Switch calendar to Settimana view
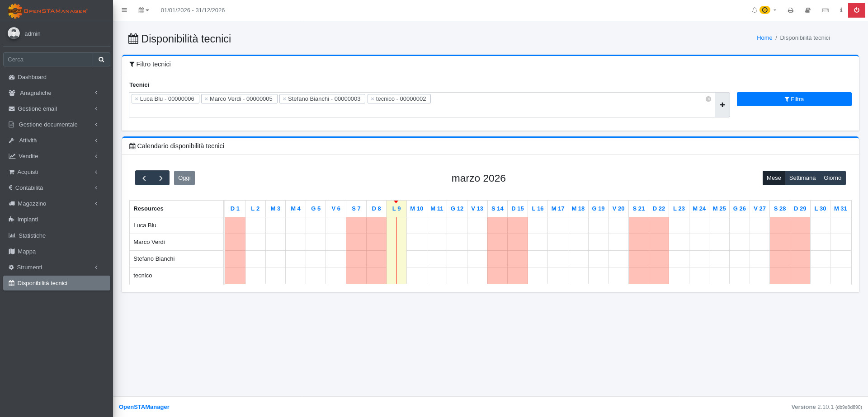 point(802,178)
